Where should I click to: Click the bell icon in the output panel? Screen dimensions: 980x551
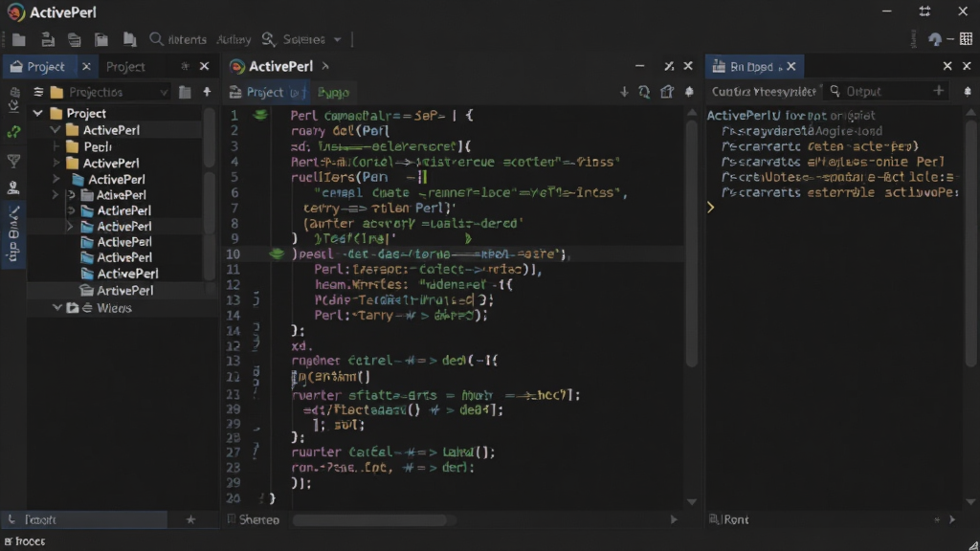[x=968, y=92]
